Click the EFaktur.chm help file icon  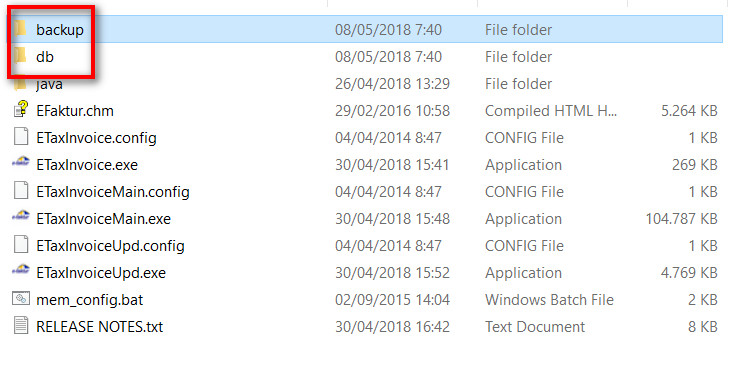[x=21, y=110]
